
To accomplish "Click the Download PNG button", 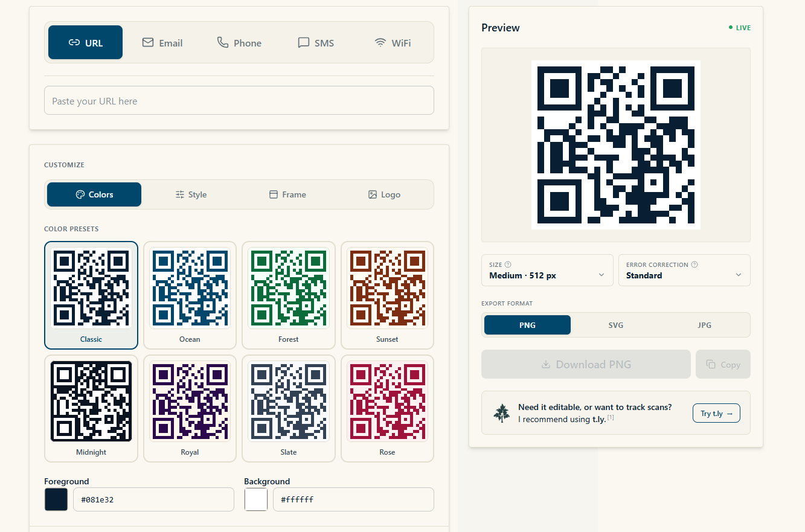I will (586, 364).
